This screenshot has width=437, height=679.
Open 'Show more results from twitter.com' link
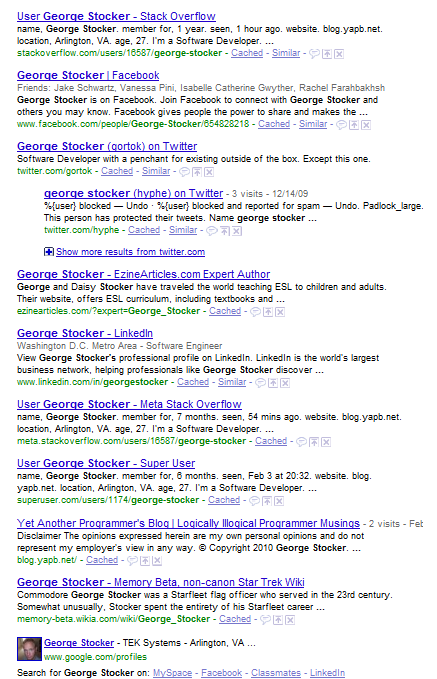[x=130, y=252]
